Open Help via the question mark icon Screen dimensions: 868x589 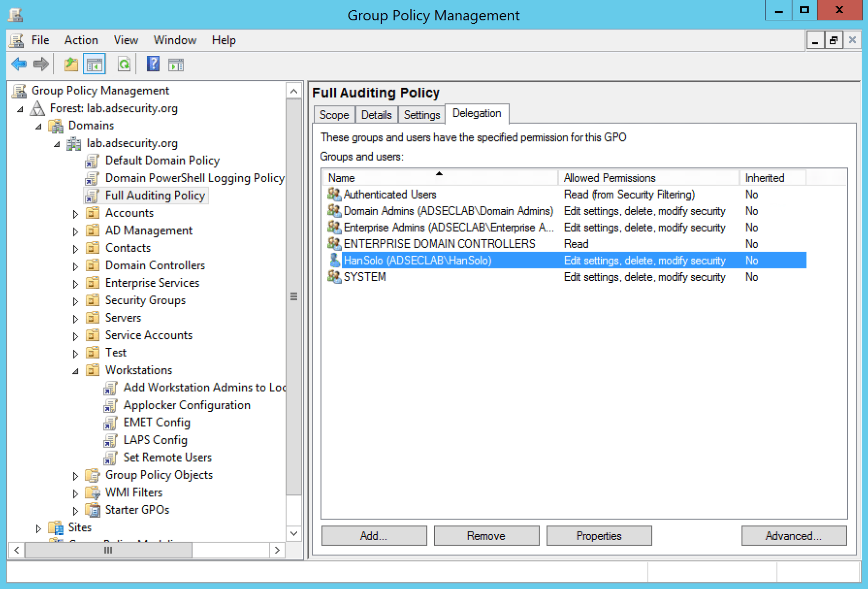point(152,63)
